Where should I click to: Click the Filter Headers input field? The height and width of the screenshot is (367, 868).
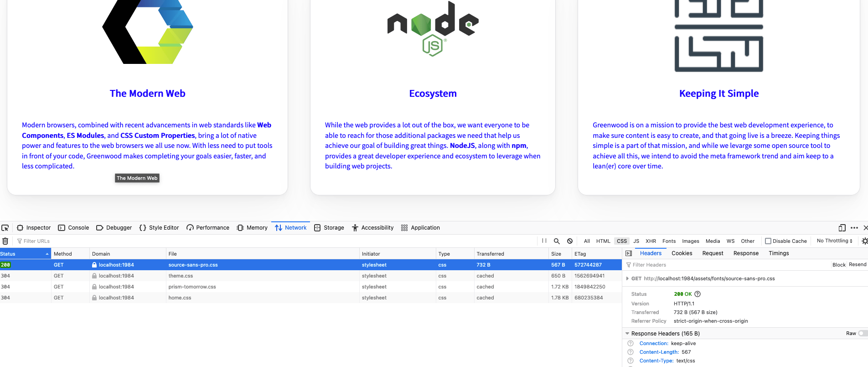coord(727,265)
